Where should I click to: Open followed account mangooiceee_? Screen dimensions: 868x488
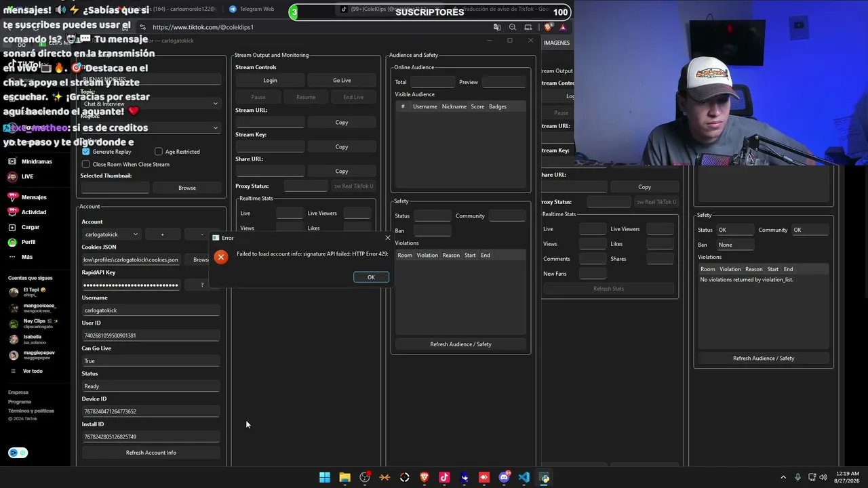pyautogui.click(x=32, y=307)
